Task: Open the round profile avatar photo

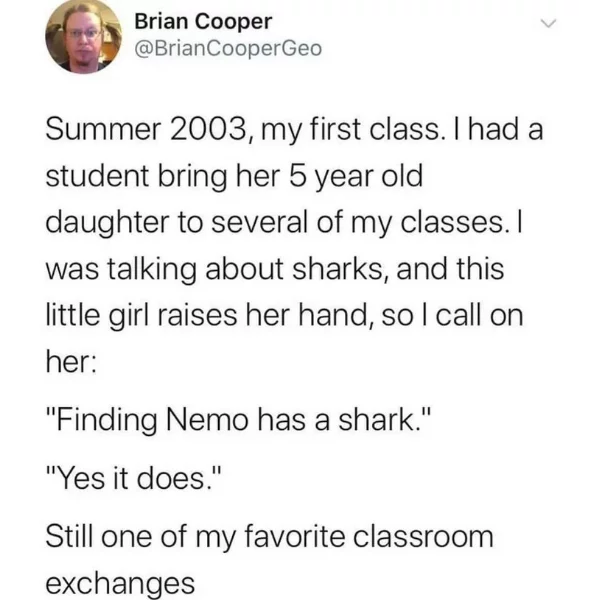Action: pyautogui.click(x=83, y=36)
